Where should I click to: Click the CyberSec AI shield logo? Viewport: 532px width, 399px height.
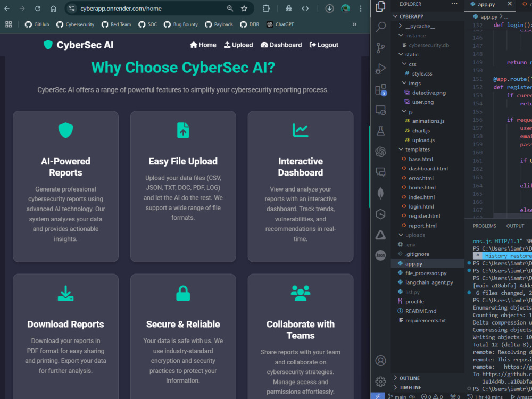48,45
